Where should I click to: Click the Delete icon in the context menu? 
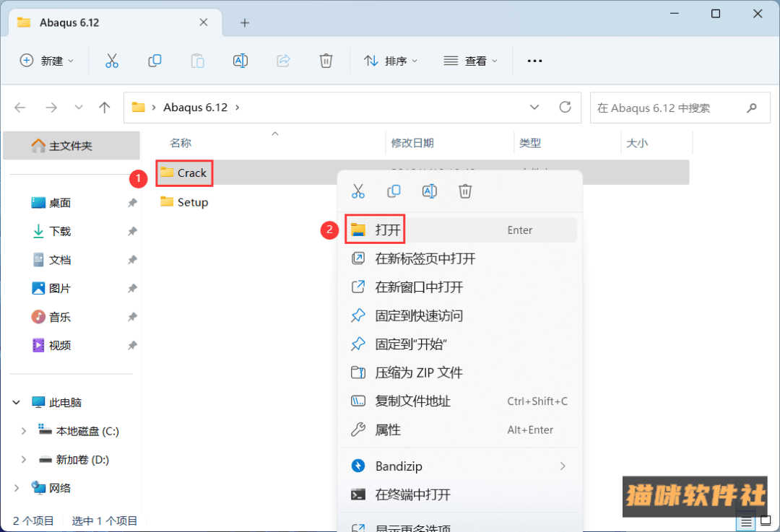465,191
